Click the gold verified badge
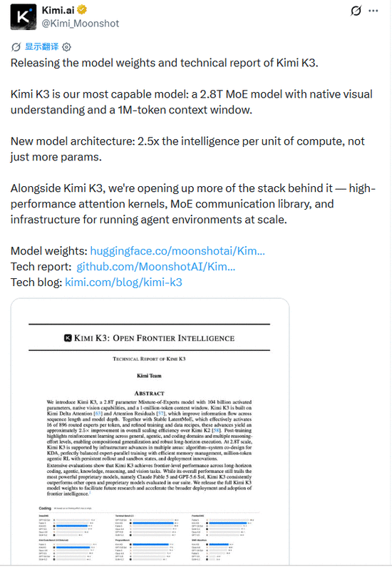Screen dimensions: 392x567 click(x=82, y=10)
